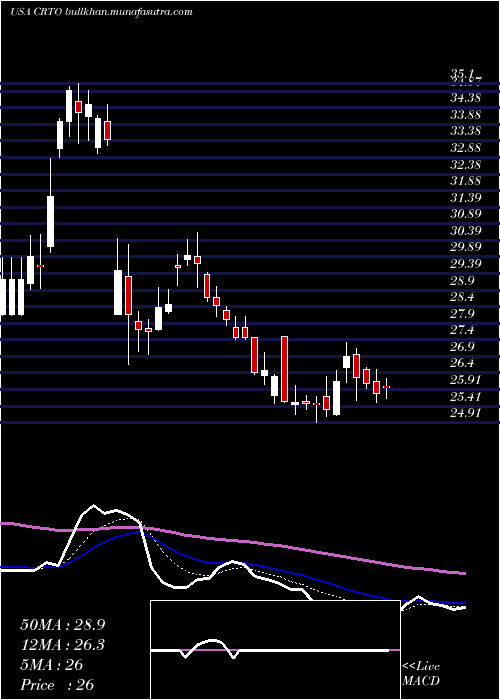This screenshot has width=500, height=700.
Task: Select the 25.91 price axis label
Action: (x=465, y=380)
